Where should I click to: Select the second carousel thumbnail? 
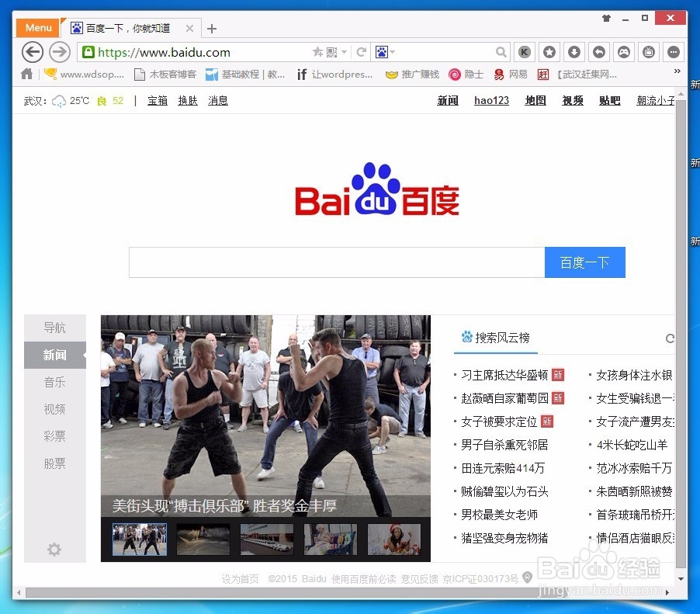[203, 539]
